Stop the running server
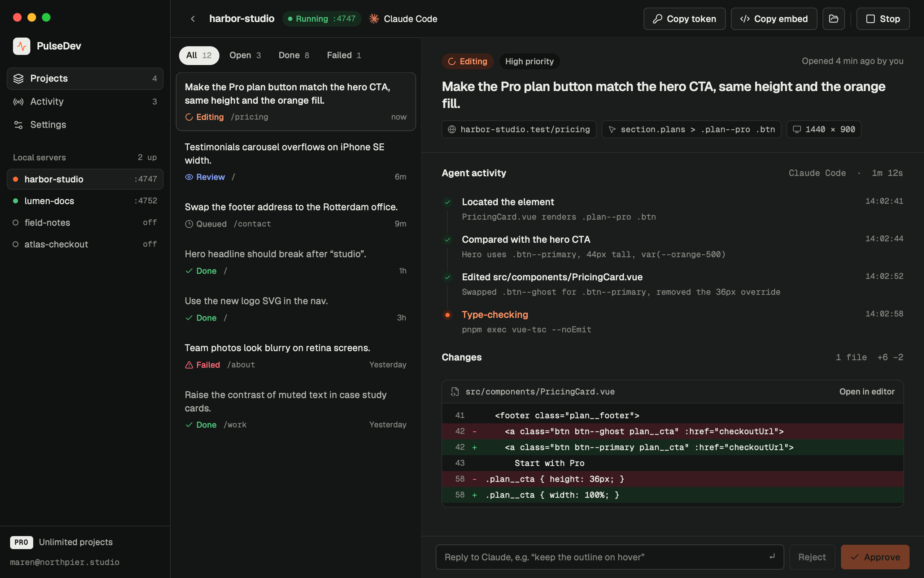 pyautogui.click(x=883, y=19)
